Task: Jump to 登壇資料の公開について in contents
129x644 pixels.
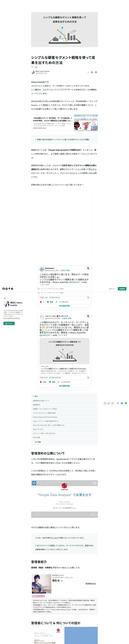Action: pos(41,401)
